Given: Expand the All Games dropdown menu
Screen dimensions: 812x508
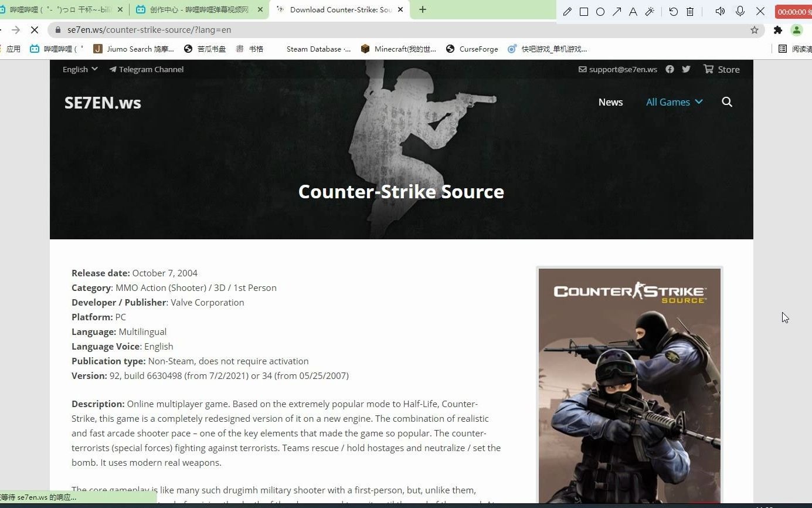Looking at the screenshot, I should (x=674, y=102).
